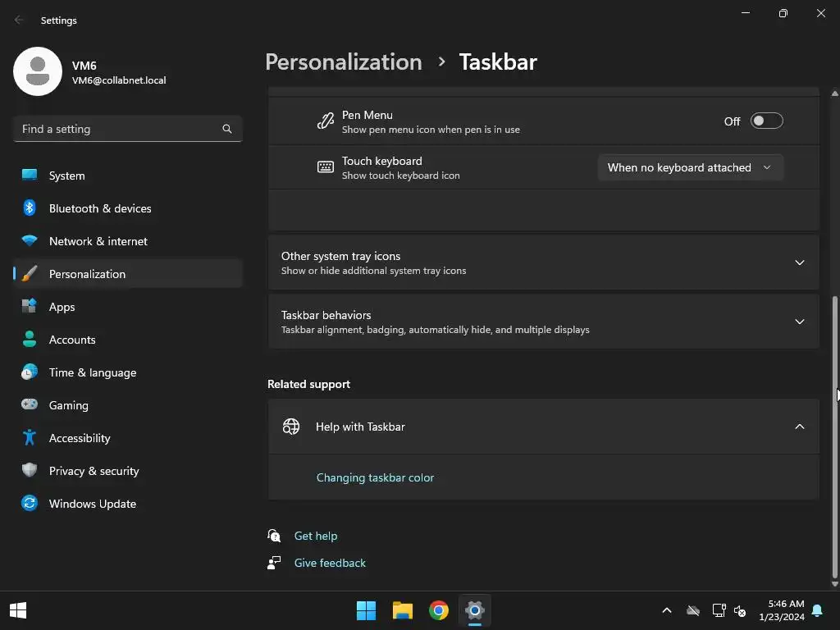Click the Time & language globe clock icon
Image resolution: width=840 pixels, height=630 pixels.
tap(30, 372)
